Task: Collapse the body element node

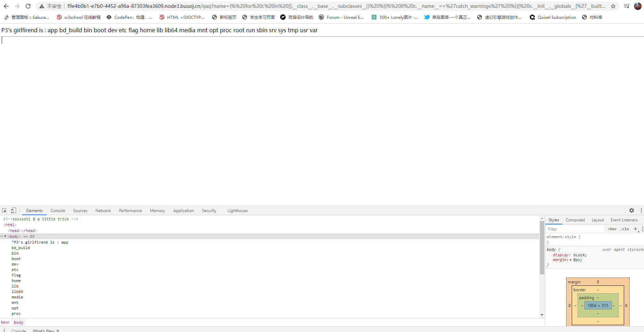Action: 5,236
